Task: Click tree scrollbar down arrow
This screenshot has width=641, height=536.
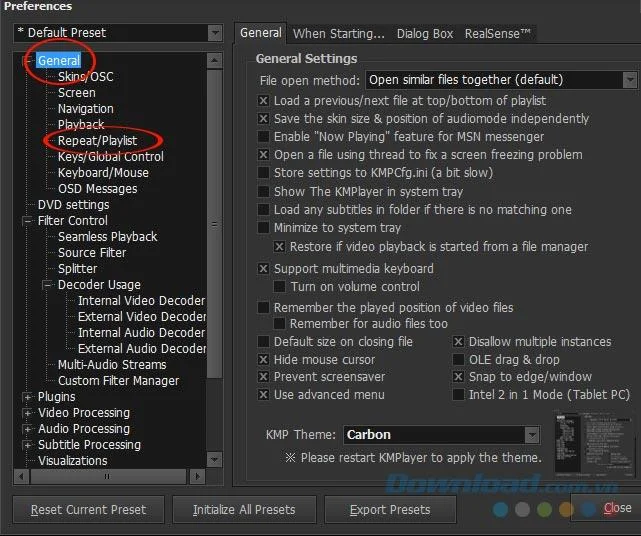Action: pyautogui.click(x=214, y=460)
